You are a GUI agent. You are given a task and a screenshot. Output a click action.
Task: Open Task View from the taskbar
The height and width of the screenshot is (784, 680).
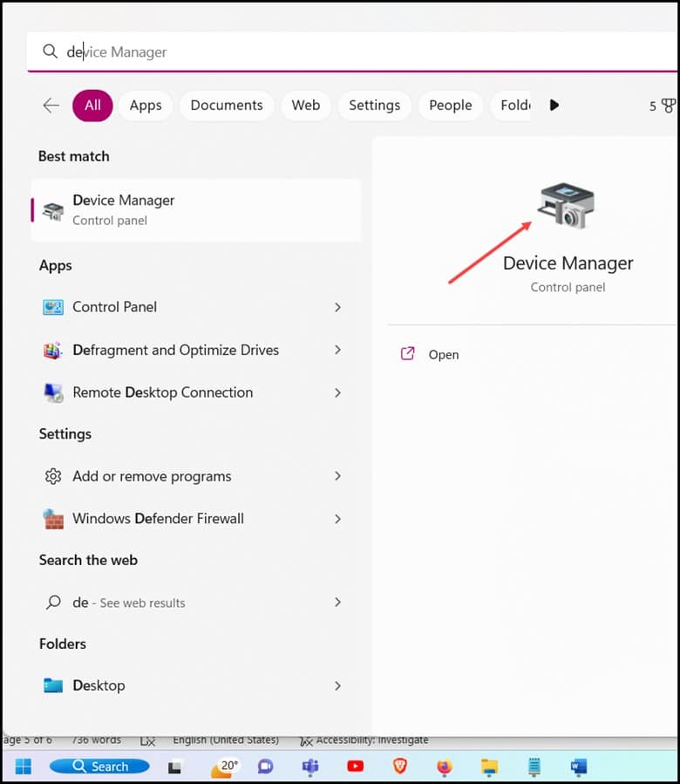point(174,767)
